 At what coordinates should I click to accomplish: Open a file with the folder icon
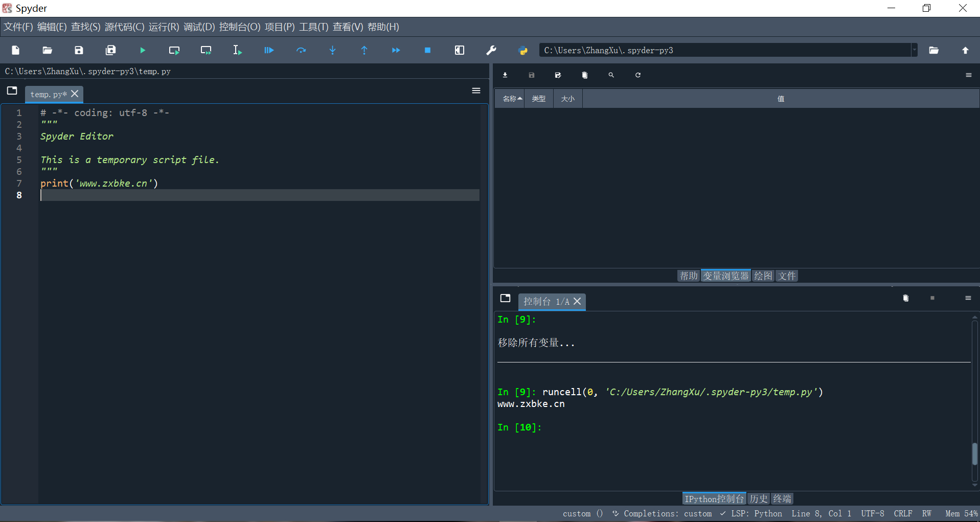point(47,50)
